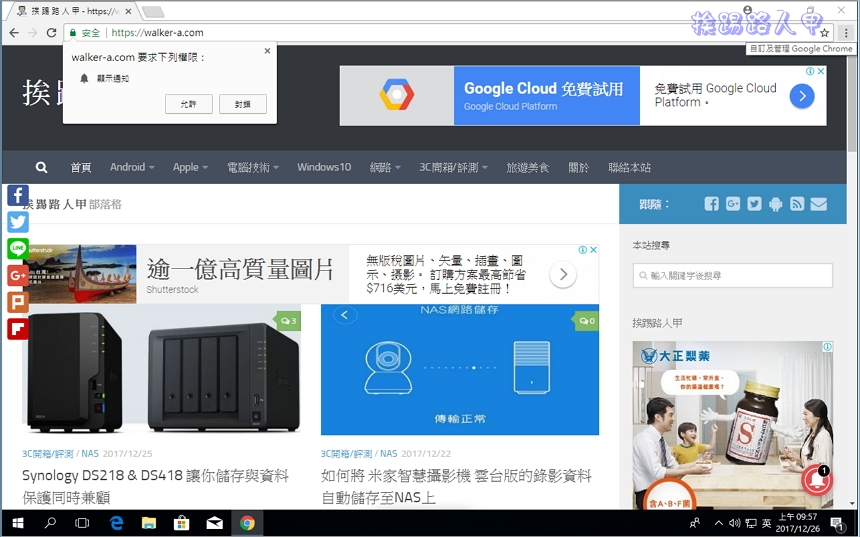Open the Synology DS218 & DS418 article title
860x537 pixels.
[155, 486]
